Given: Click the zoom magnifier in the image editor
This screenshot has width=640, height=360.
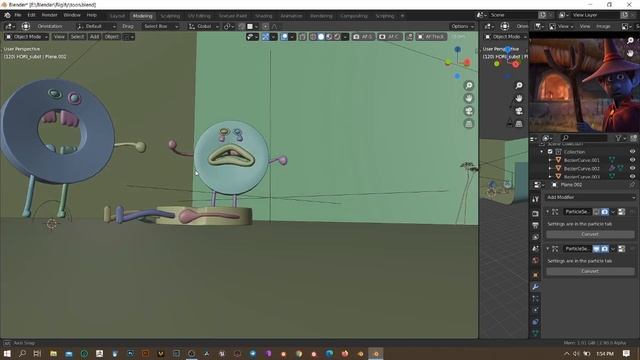Looking at the screenshot, I should pyautogui.click(x=630, y=40).
